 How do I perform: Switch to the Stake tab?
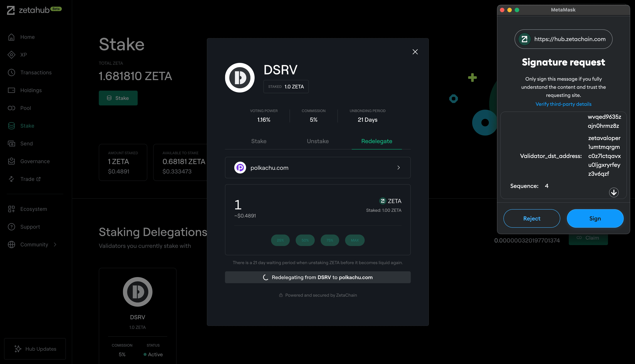coord(259,141)
